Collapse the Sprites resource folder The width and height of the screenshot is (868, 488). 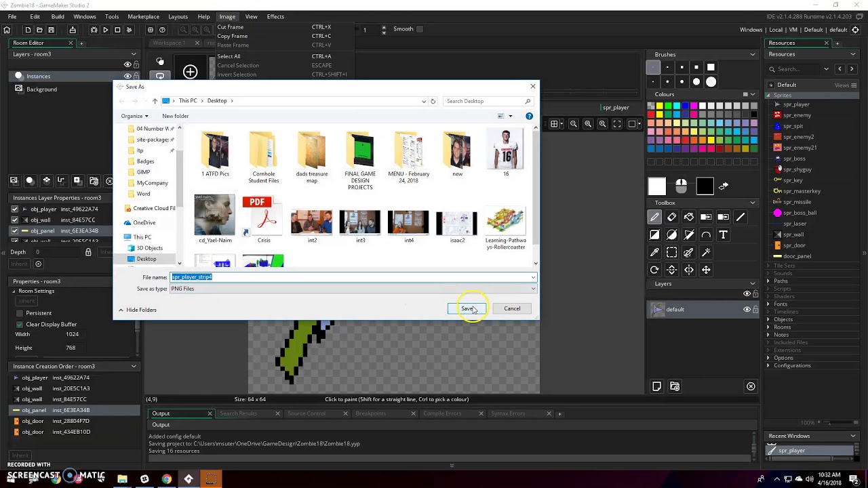coord(770,96)
